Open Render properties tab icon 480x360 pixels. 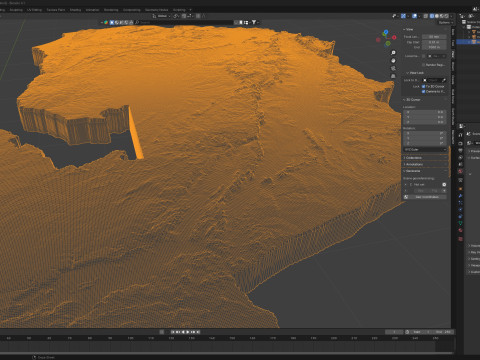tap(460, 143)
